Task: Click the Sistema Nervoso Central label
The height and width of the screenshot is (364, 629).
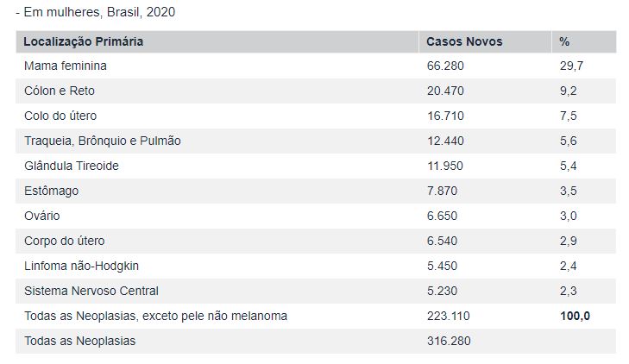Action: 91,291
